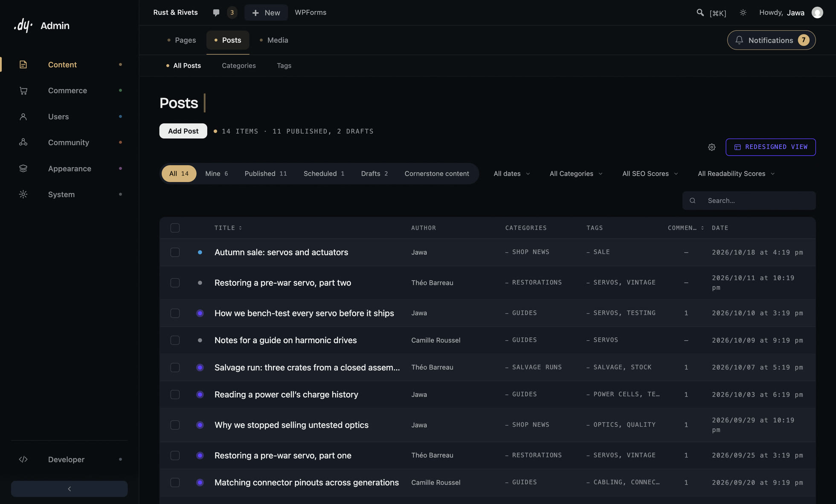Screen dimensions: 836x504
Task: Tick the select-all posts checkbox in header
Action: click(x=175, y=228)
